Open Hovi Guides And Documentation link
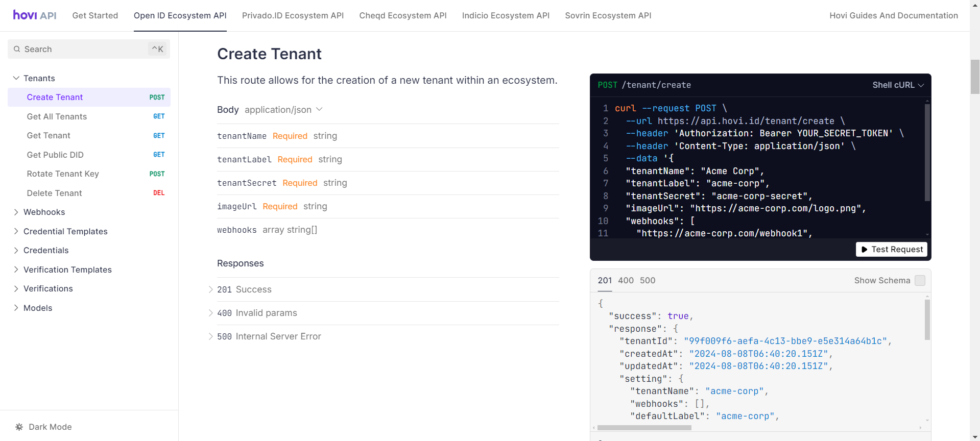Screen dimensions: 980x441 coord(893,15)
